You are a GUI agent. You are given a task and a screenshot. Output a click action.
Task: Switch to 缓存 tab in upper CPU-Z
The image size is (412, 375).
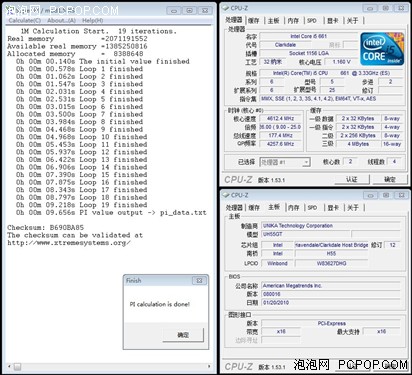[x=254, y=20]
